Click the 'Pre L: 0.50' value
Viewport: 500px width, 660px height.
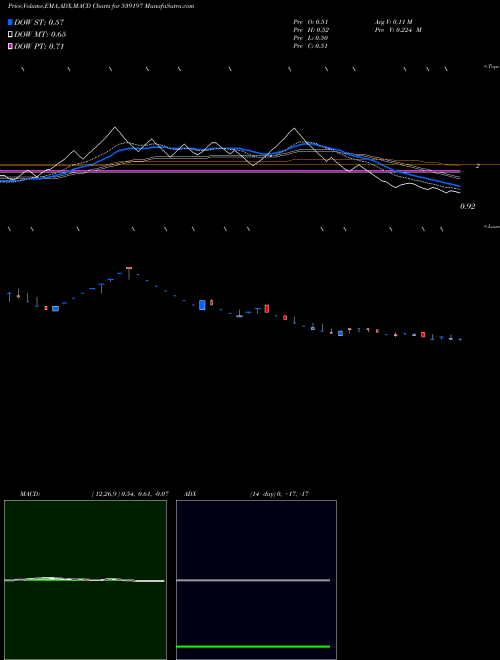tap(311, 38)
